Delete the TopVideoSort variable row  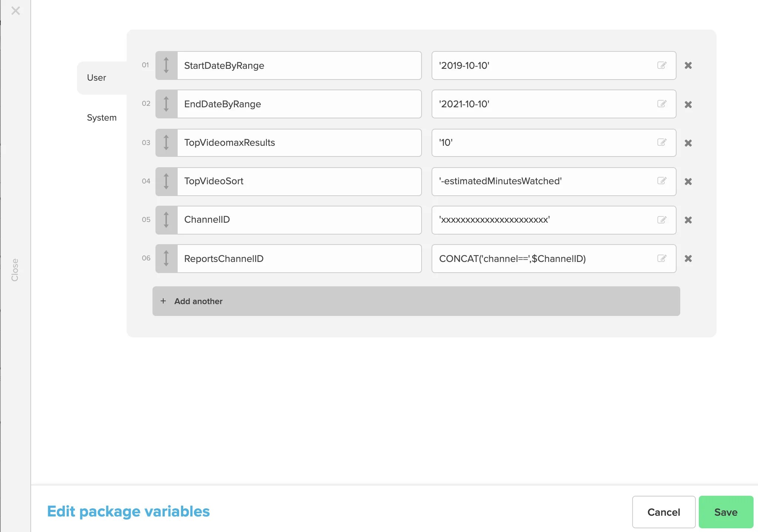point(688,182)
